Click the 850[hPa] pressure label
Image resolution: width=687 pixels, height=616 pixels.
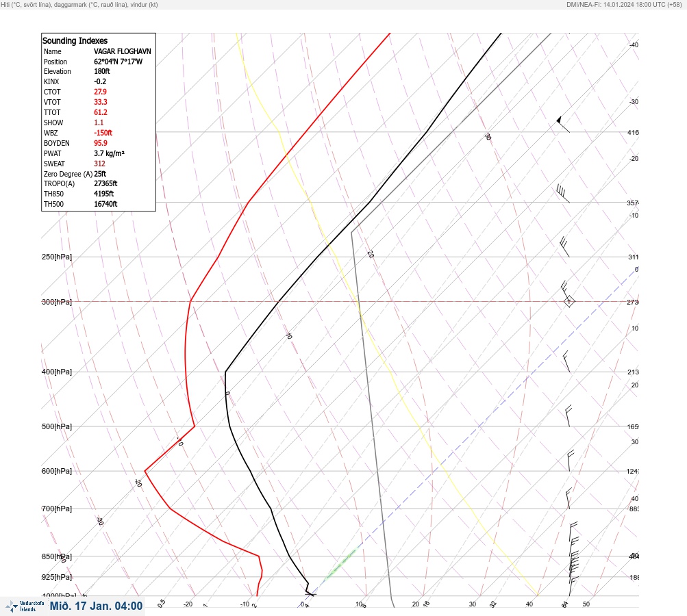pos(57,557)
